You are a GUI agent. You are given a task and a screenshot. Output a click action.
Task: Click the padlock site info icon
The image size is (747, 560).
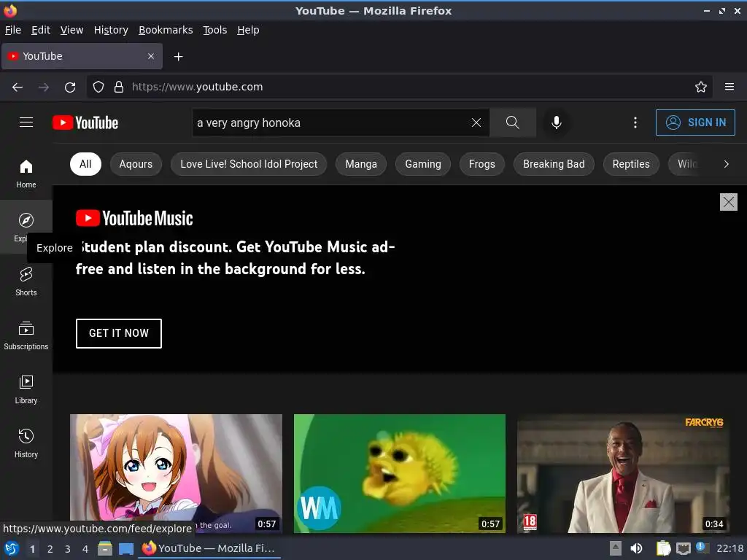click(119, 87)
